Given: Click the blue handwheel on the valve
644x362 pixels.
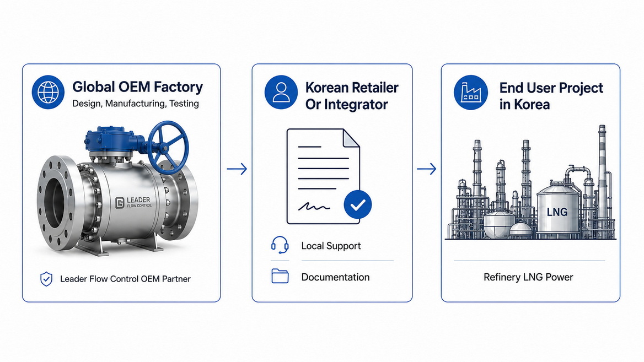Looking at the screenshot, I should (x=168, y=147).
